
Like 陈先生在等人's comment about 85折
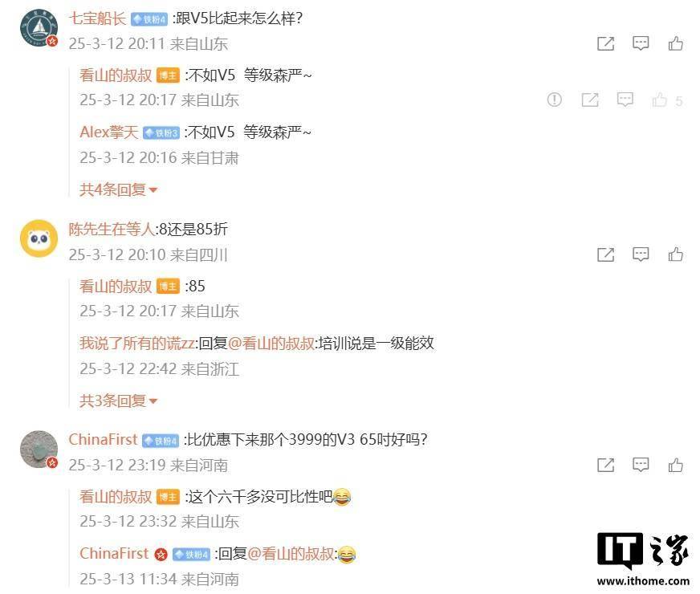(675, 254)
